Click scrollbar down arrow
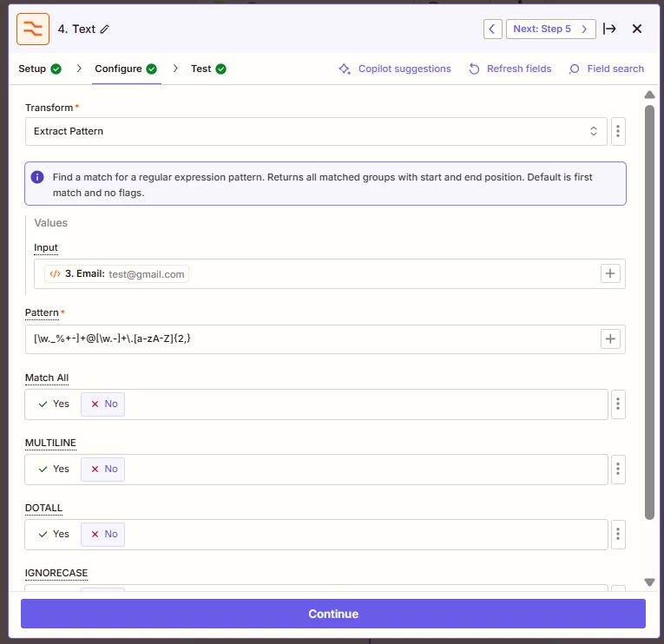664x644 pixels. point(649,582)
